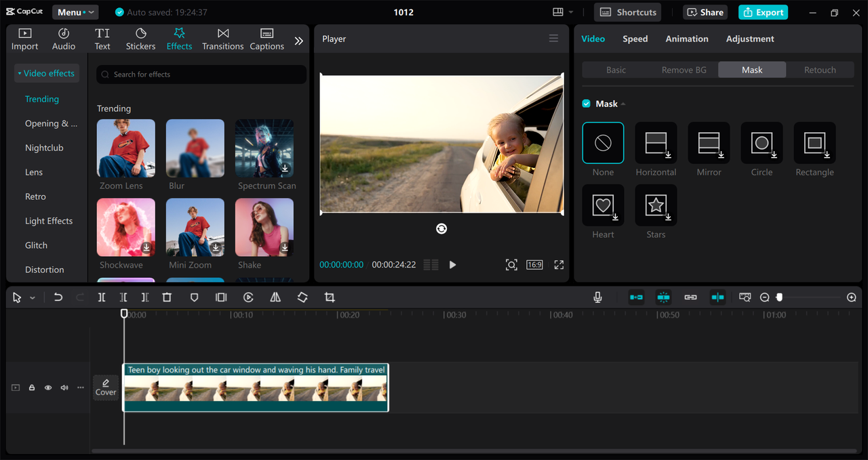This screenshot has width=868, height=460.
Task: Select the Mirror mask
Action: [709, 143]
